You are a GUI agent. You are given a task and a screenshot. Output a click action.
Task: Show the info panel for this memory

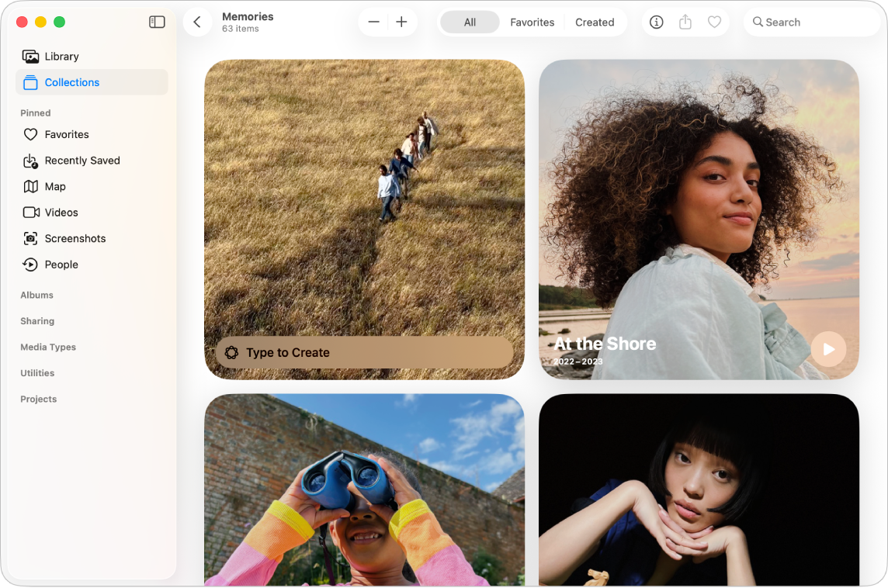(x=656, y=22)
